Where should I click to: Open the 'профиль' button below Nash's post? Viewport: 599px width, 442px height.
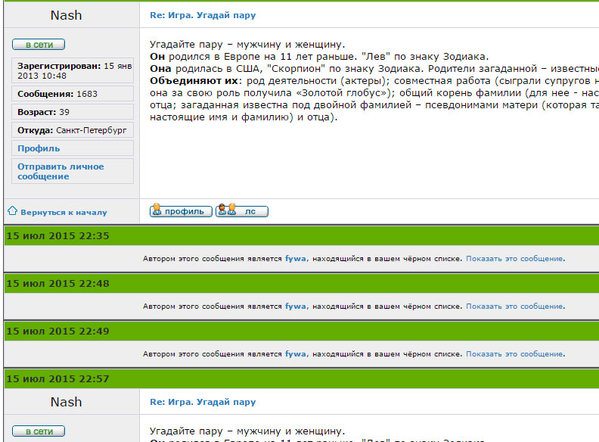(181, 211)
